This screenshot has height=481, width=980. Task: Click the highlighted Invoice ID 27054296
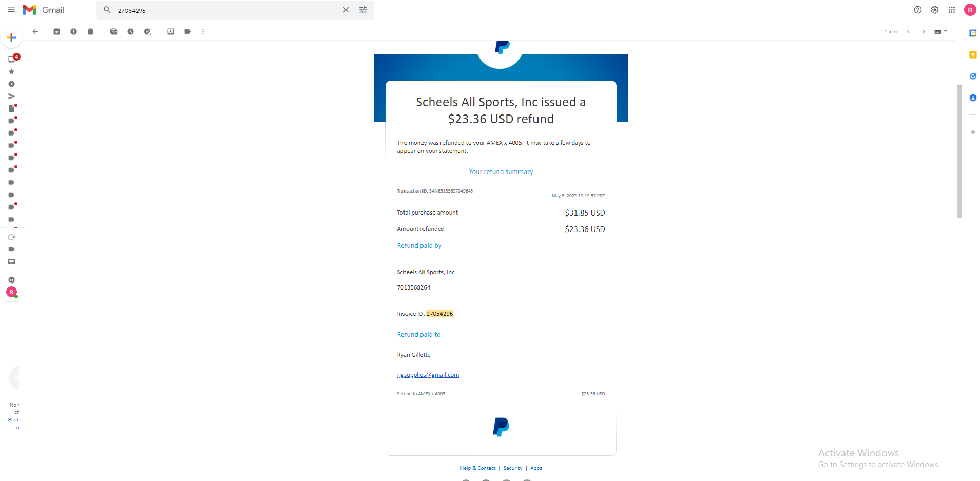pos(439,314)
